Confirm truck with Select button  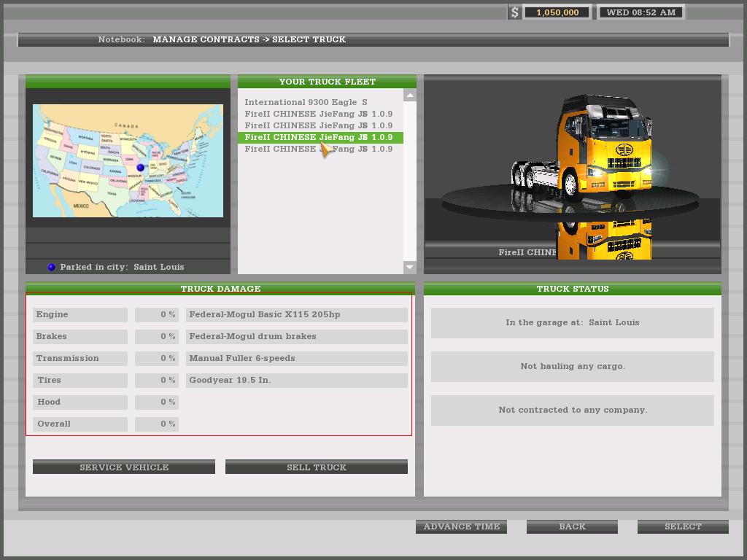683,526
